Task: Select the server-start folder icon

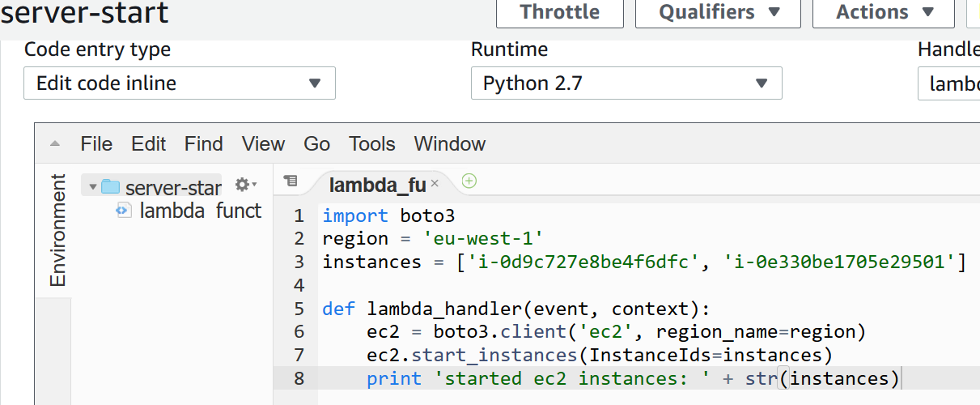Action: point(111,186)
